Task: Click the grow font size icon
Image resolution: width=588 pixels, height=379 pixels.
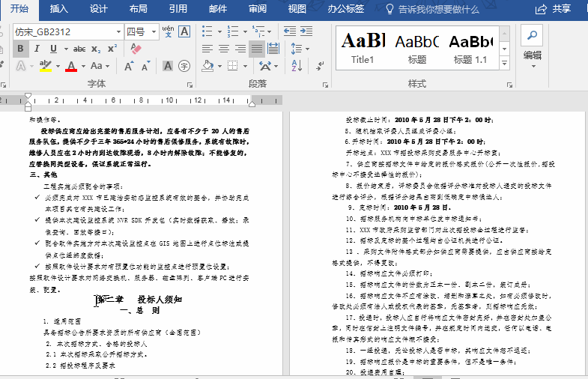Action: 129,67
